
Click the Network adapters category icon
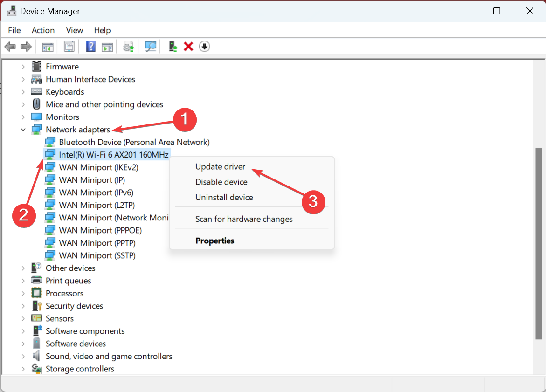tap(36, 129)
